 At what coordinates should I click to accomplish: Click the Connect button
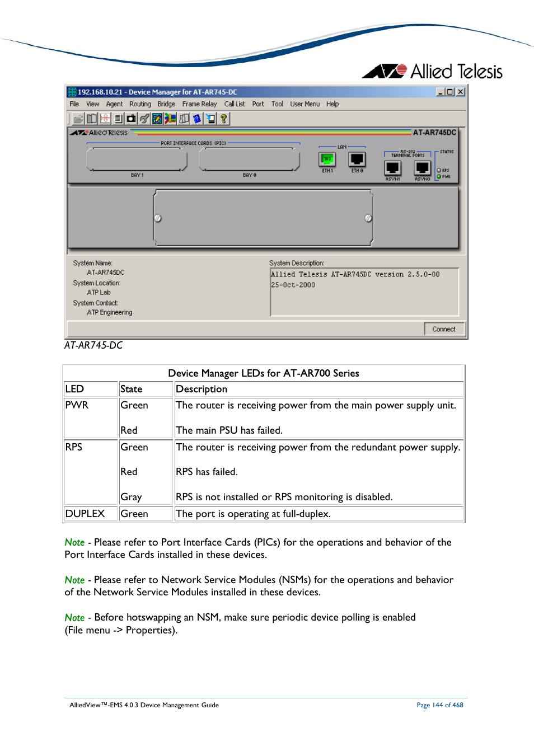tap(444, 329)
